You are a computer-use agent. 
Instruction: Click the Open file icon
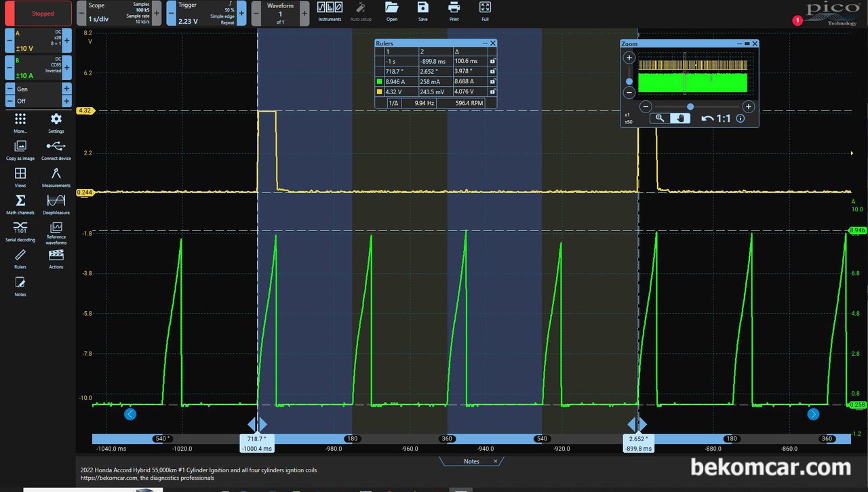[391, 12]
